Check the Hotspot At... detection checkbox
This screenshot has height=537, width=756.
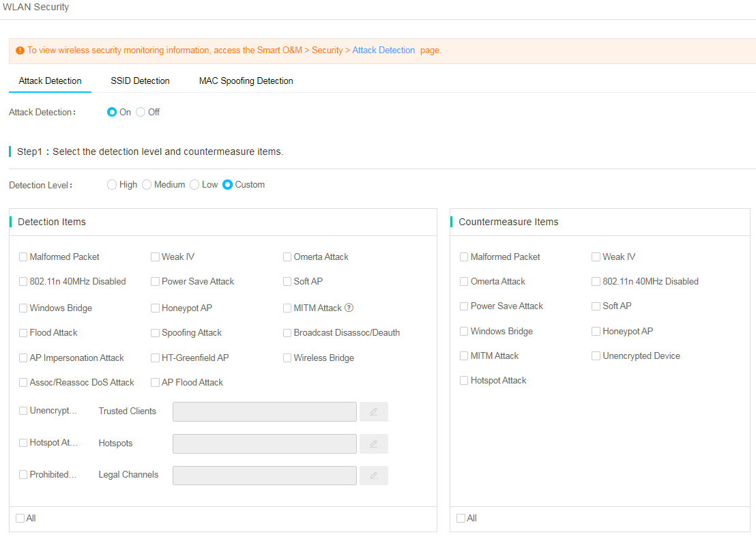[x=23, y=443]
